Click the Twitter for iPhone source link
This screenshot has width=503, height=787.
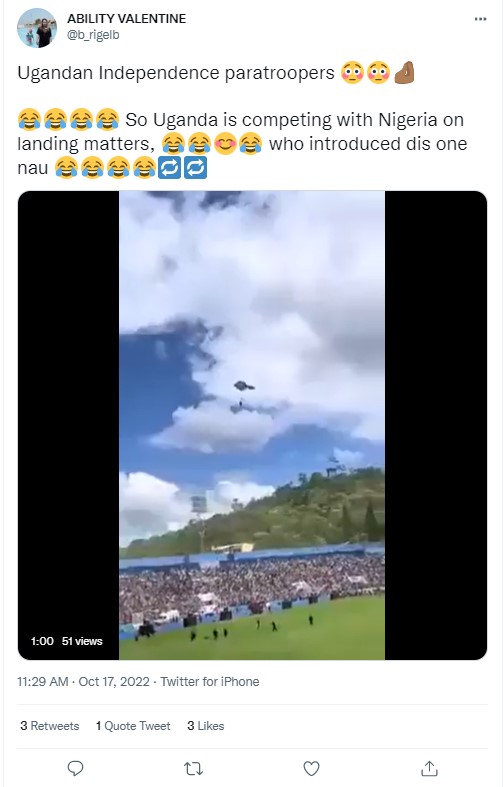click(210, 682)
